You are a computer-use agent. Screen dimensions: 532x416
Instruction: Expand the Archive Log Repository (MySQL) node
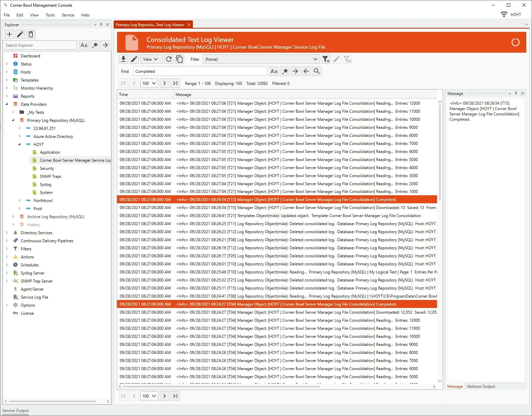pyautogui.click(x=13, y=216)
